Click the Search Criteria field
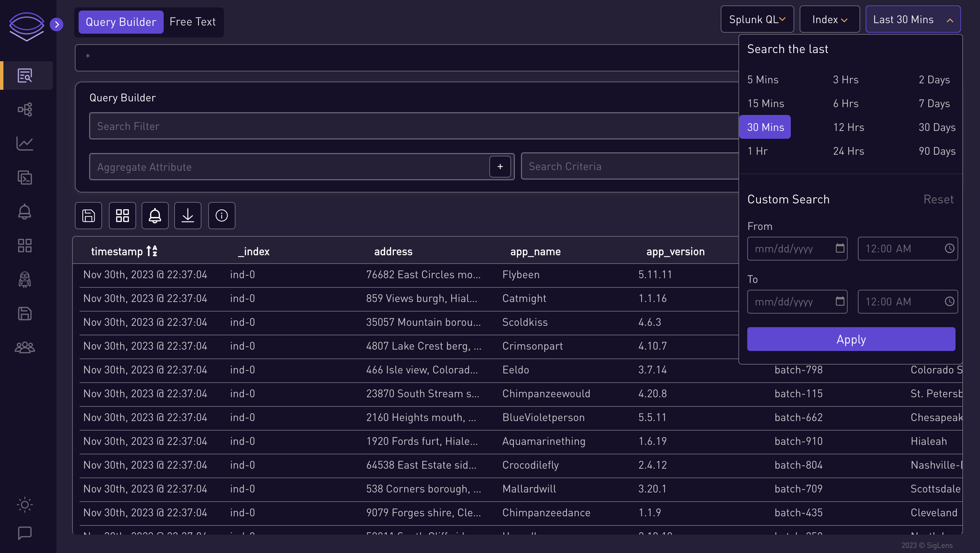The width and height of the screenshot is (980, 553). pos(630,166)
